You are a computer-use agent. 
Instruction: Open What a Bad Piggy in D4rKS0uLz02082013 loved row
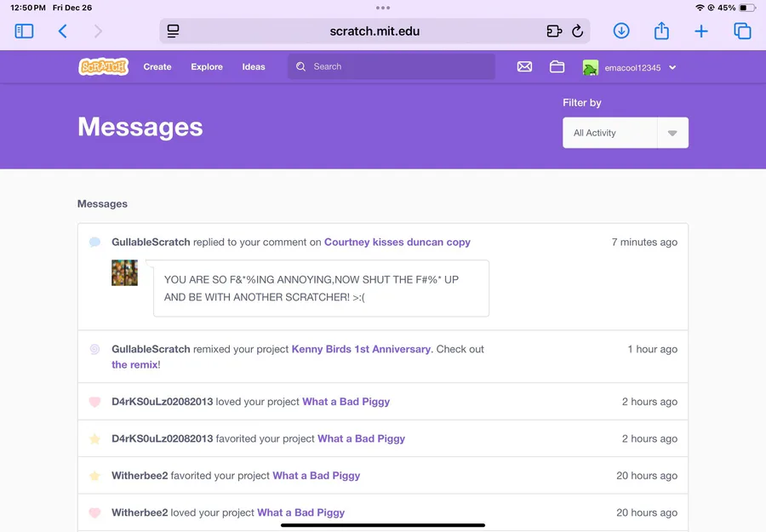click(x=346, y=402)
